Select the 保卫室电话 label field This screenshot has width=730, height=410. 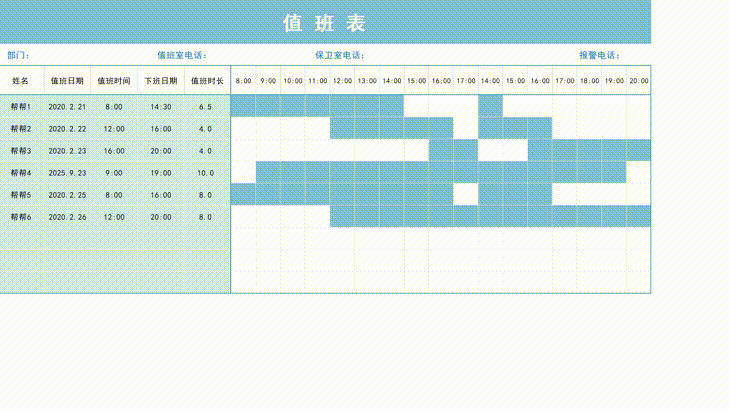[339, 55]
